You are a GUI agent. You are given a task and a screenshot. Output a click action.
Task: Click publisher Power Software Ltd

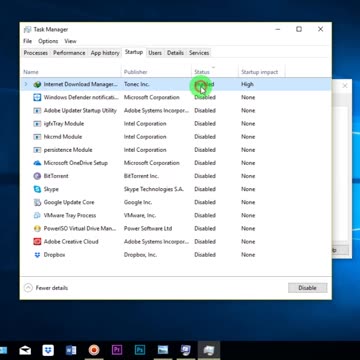click(x=148, y=229)
